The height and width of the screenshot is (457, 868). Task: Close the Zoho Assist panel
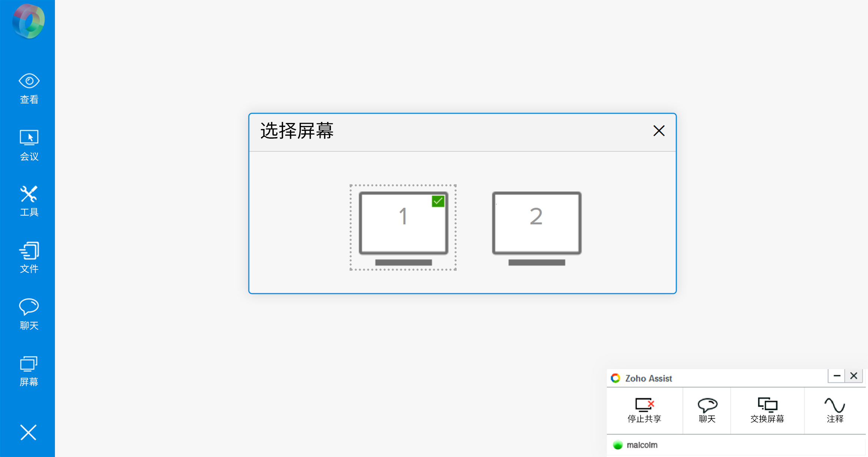(854, 376)
